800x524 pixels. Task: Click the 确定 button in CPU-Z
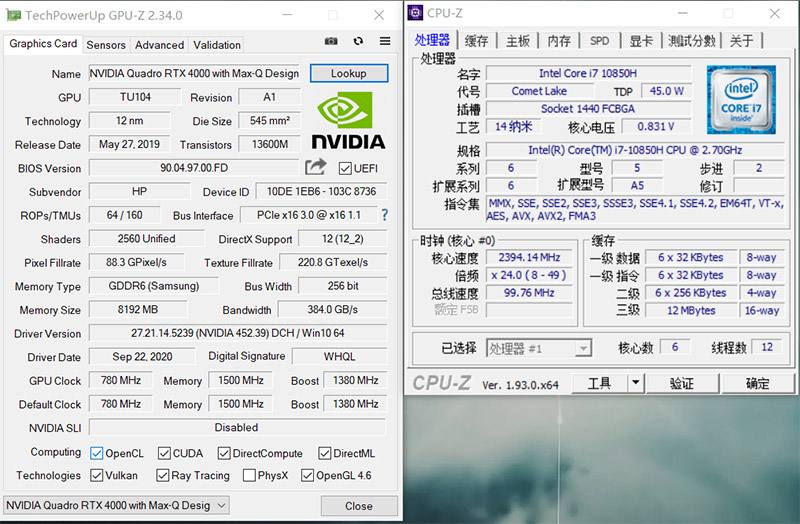758,383
